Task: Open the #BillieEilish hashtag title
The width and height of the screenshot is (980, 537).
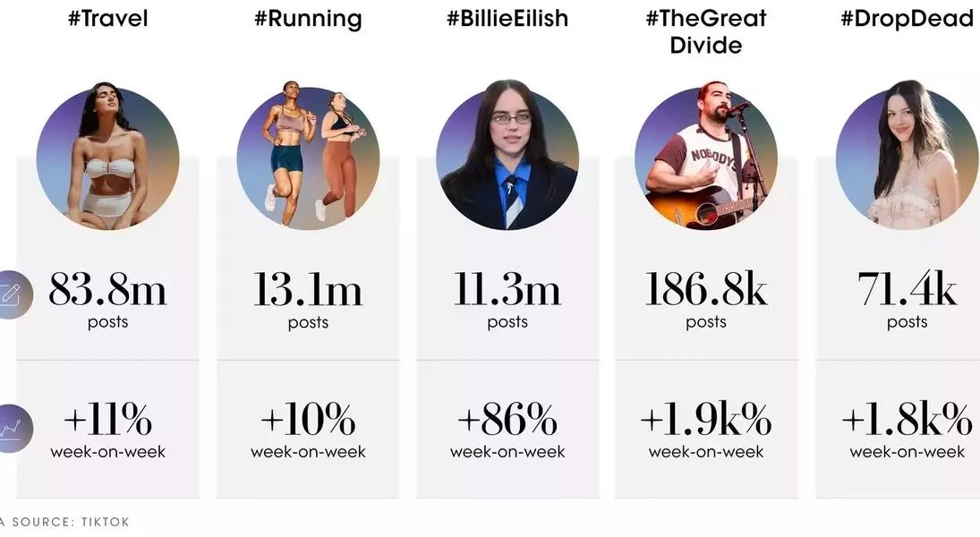Action: pyautogui.click(x=507, y=19)
